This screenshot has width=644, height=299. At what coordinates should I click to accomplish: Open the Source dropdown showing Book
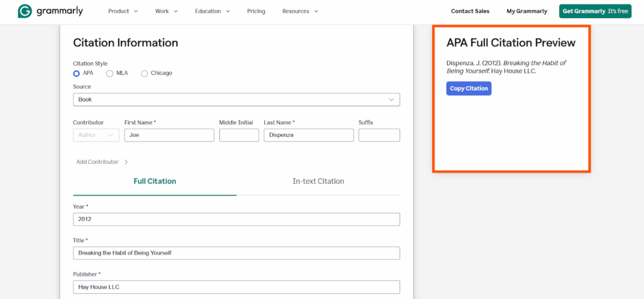coord(236,100)
